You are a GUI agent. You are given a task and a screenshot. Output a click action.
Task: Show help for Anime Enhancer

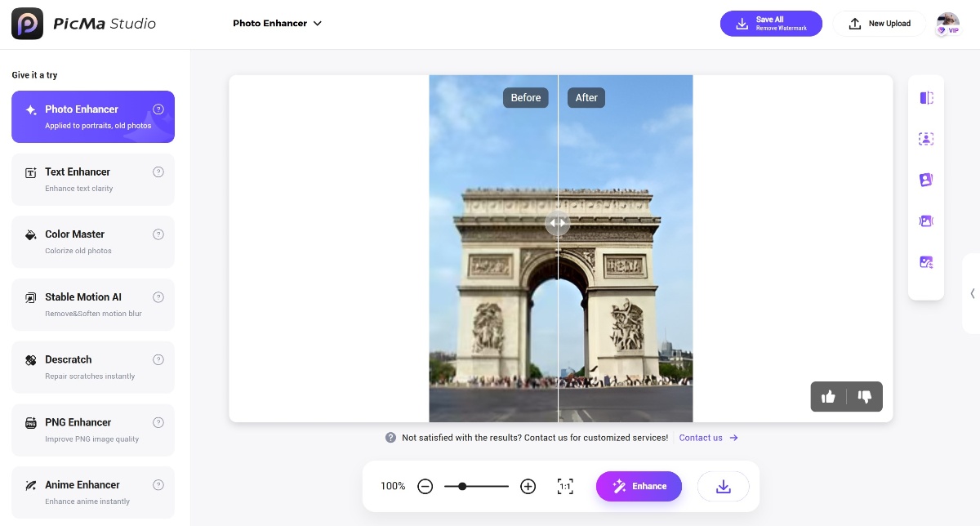(x=158, y=485)
